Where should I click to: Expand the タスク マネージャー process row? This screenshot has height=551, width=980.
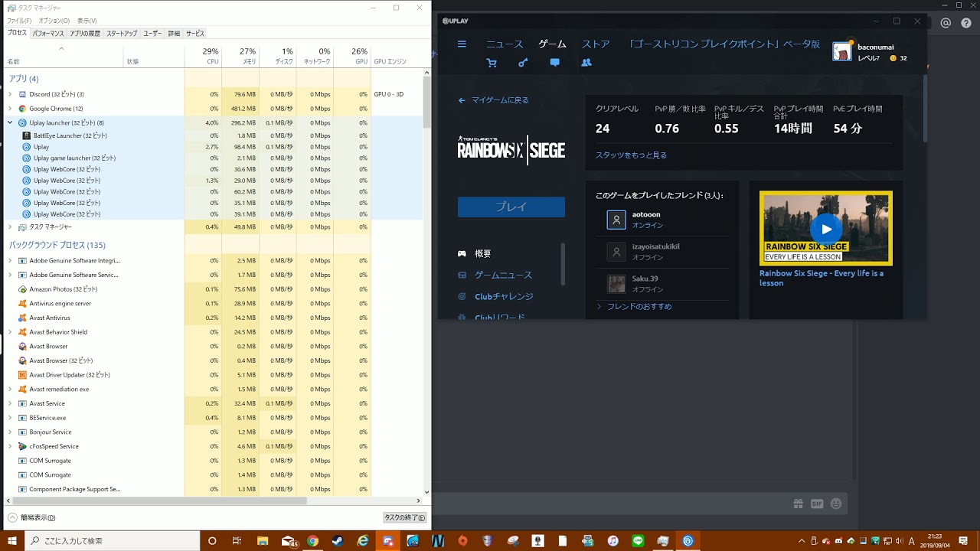(x=10, y=227)
